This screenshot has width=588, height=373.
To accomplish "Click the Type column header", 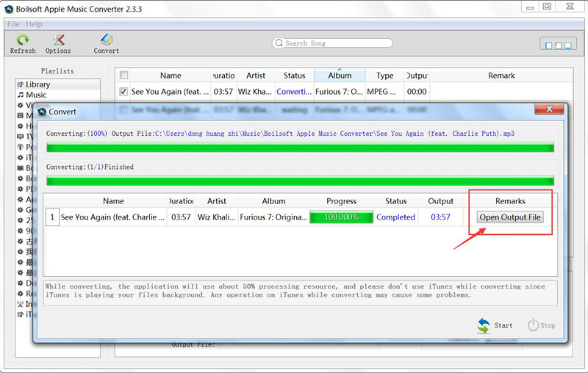I will (x=384, y=76).
